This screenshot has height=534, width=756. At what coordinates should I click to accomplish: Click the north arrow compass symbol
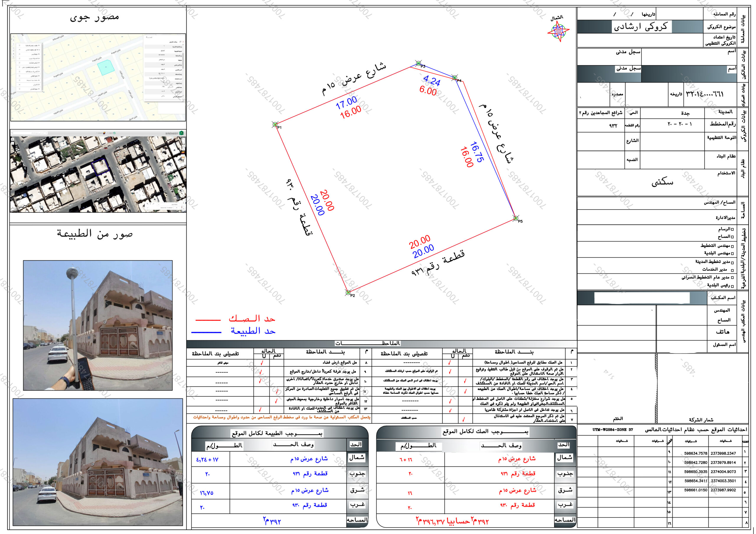(558, 31)
